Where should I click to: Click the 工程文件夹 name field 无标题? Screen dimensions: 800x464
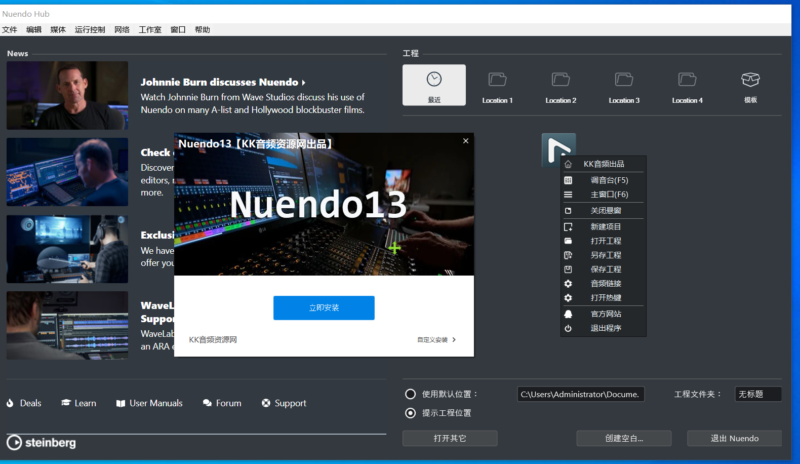pyautogui.click(x=758, y=394)
